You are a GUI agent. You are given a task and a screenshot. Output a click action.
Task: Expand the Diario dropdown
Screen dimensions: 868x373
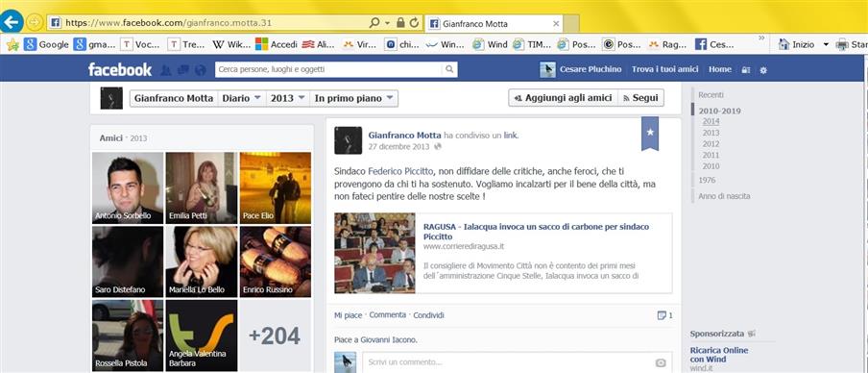click(242, 98)
